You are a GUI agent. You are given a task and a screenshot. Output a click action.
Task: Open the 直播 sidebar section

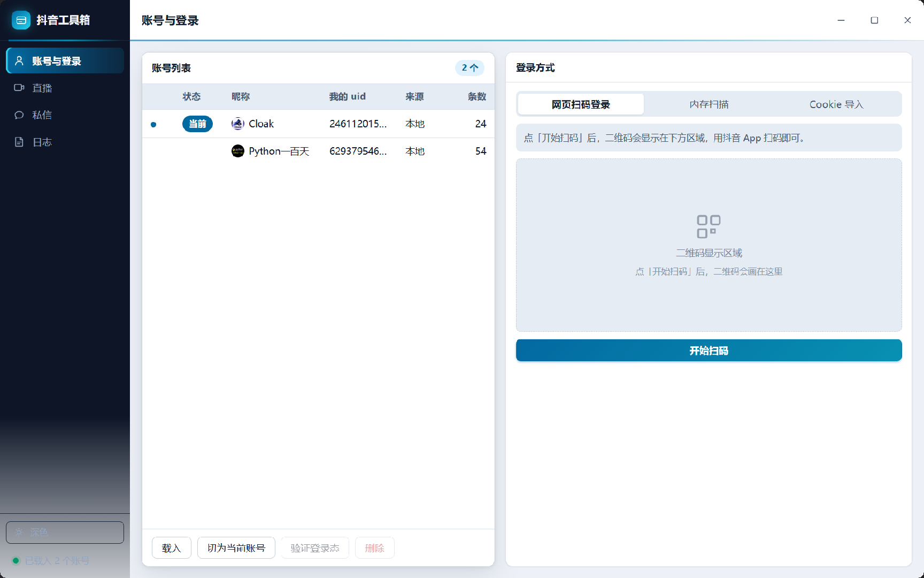click(65, 88)
